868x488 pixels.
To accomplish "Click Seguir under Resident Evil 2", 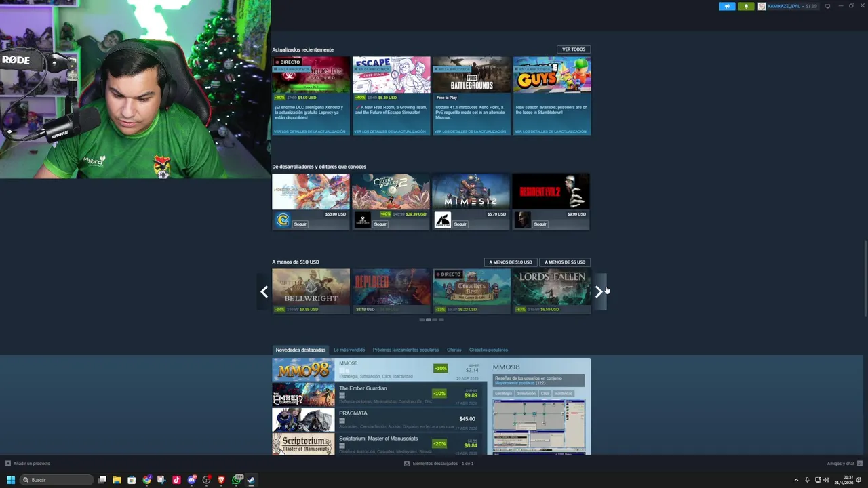I will pos(540,224).
